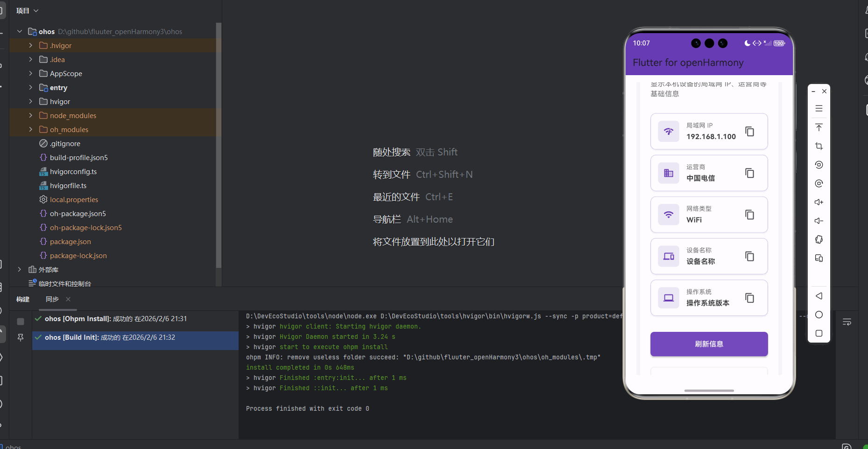Select the package-lock.json file

click(78, 255)
